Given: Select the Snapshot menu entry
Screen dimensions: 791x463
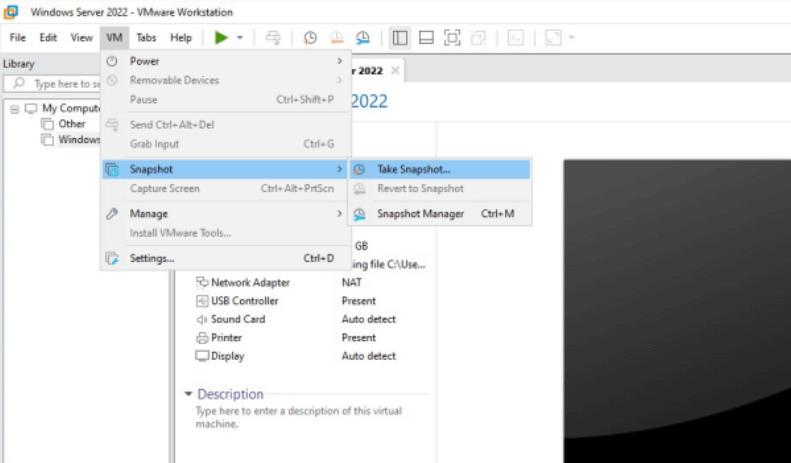Looking at the screenshot, I should tap(225, 169).
